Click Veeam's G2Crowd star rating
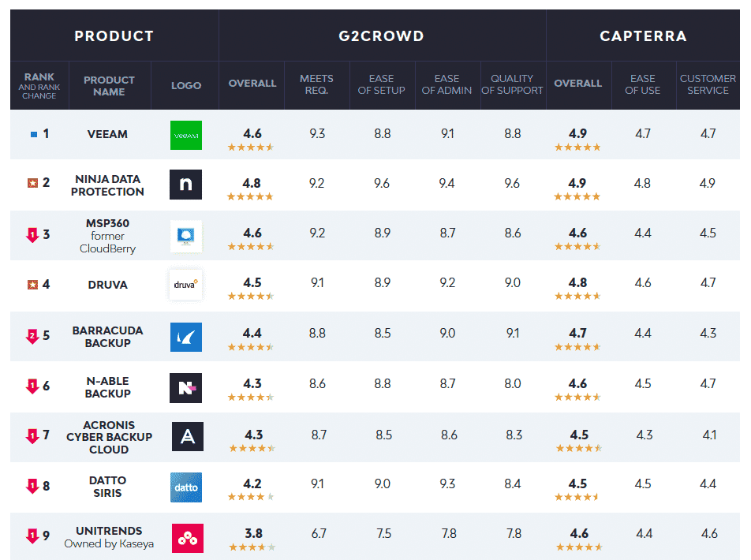This screenshot has width=751, height=560. [x=251, y=147]
